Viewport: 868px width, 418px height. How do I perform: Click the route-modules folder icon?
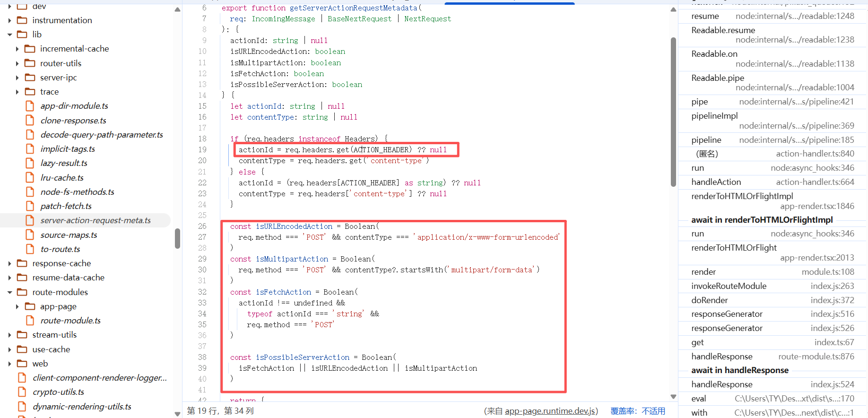tap(22, 292)
